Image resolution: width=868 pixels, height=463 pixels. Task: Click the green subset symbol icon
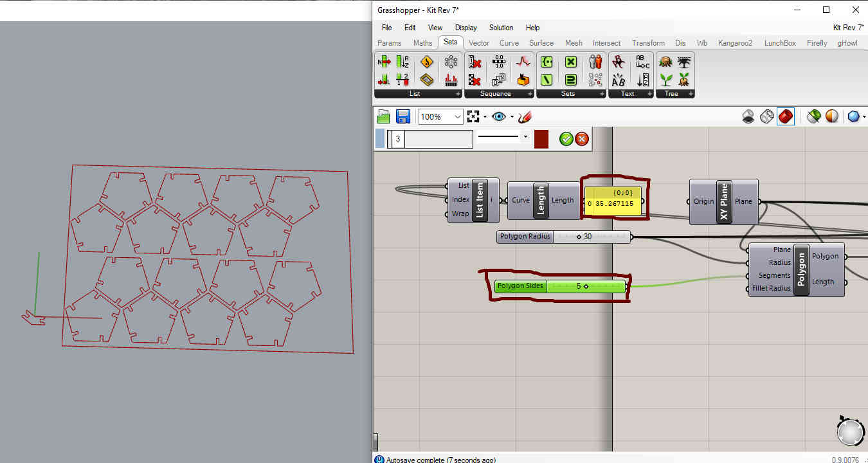coord(571,80)
